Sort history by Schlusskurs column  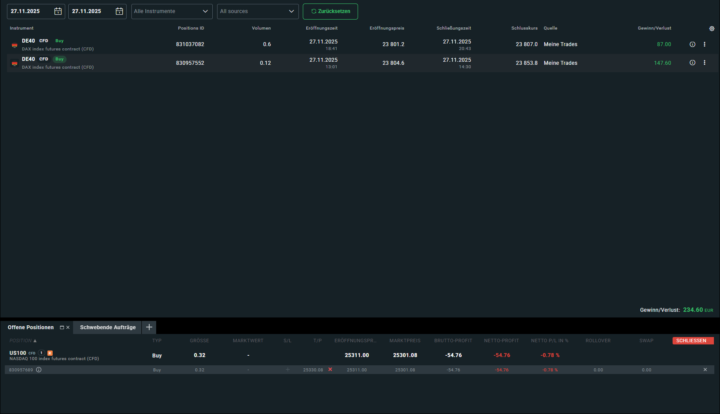(524, 28)
